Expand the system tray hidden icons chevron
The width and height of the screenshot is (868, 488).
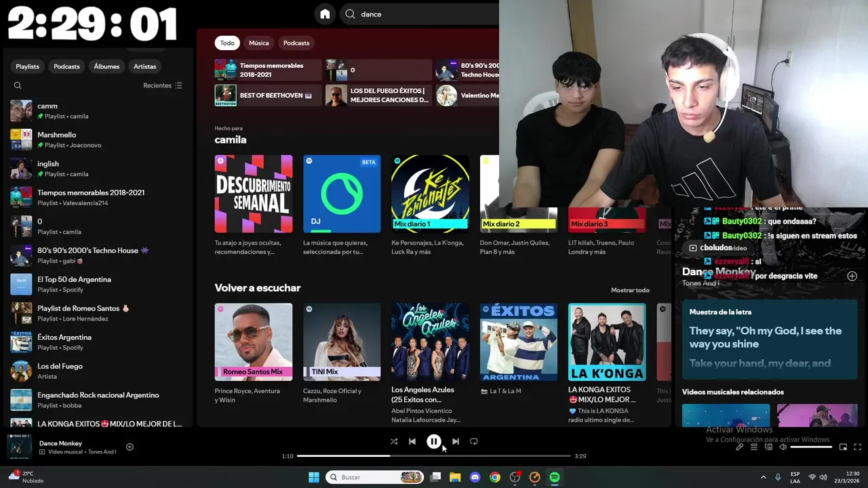pos(763,477)
